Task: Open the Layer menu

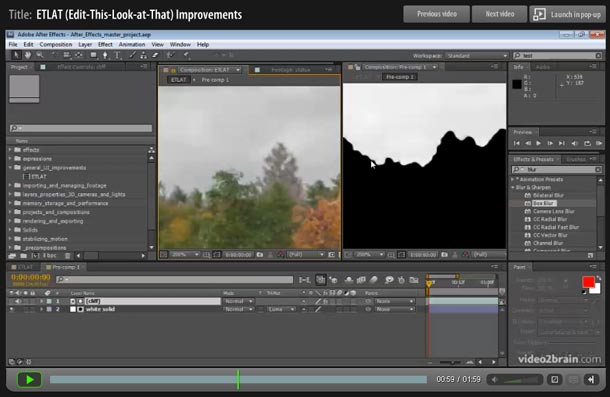Action: (x=85, y=44)
